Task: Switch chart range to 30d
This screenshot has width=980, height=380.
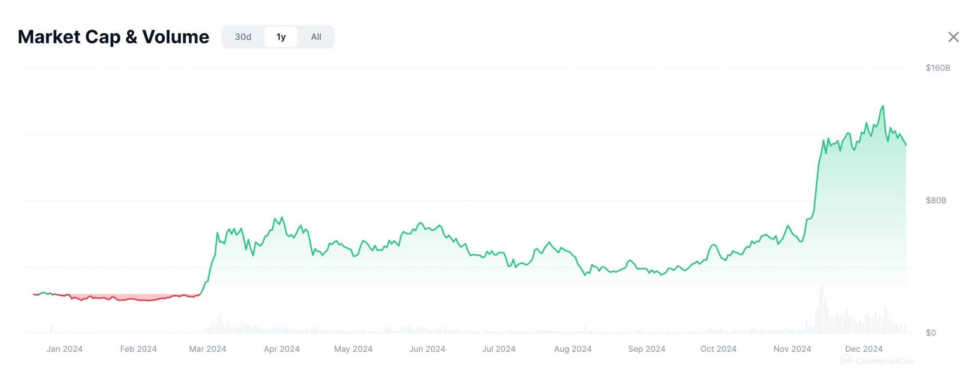Action: click(x=243, y=37)
